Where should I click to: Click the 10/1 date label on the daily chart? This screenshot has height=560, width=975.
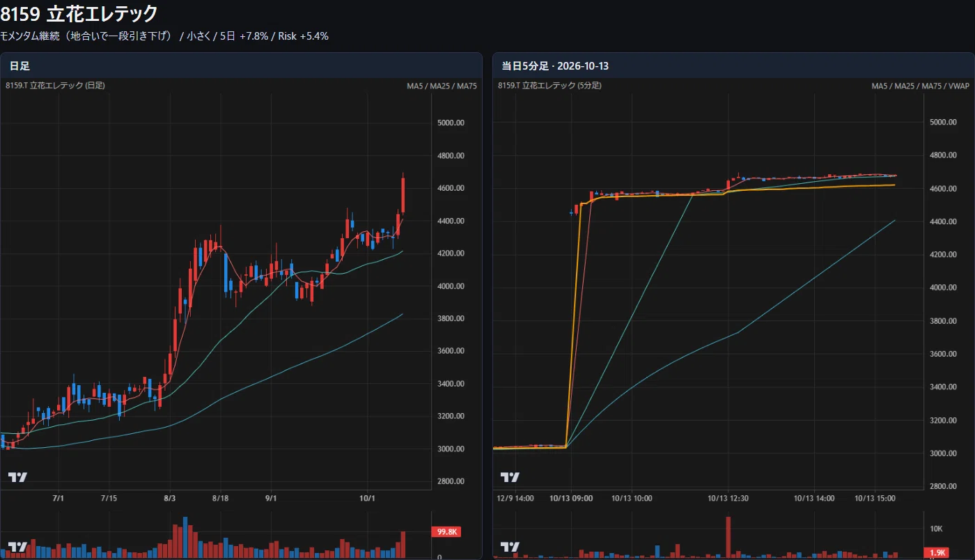367,499
